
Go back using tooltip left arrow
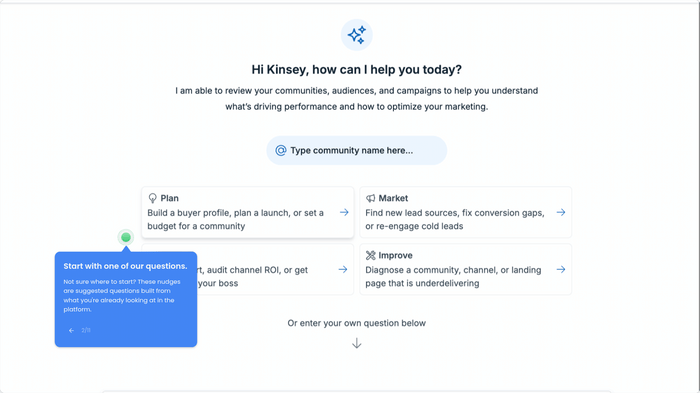(71, 330)
